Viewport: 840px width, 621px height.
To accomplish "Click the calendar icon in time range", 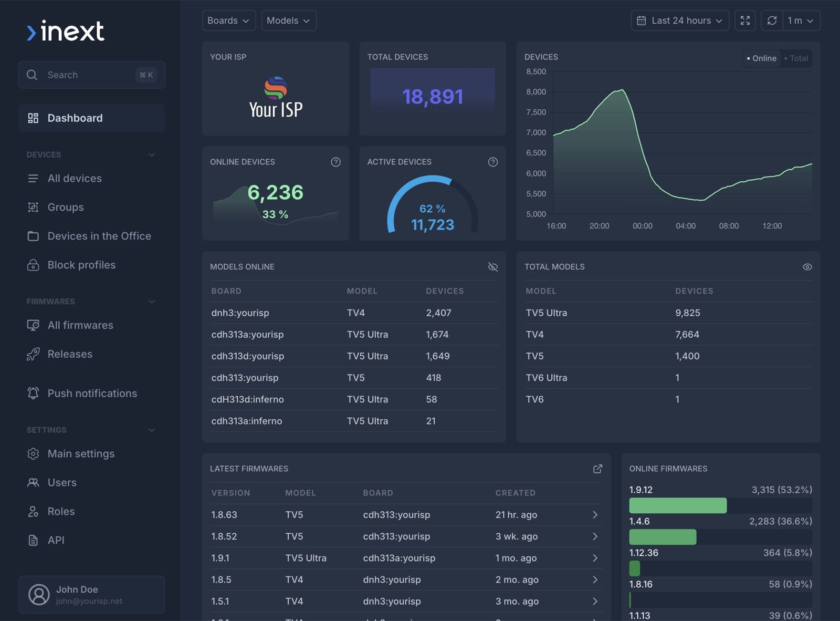I will pyautogui.click(x=641, y=20).
